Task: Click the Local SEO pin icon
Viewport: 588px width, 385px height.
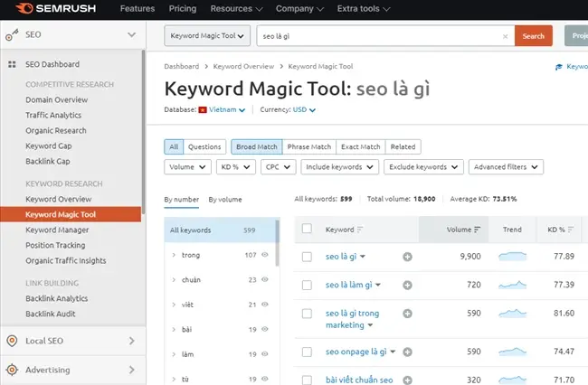Action: [x=12, y=341]
